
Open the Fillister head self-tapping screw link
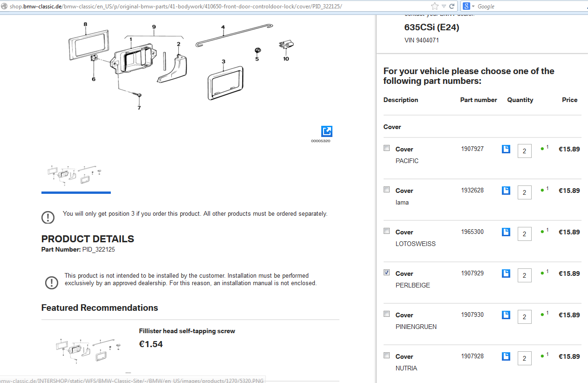pyautogui.click(x=187, y=331)
